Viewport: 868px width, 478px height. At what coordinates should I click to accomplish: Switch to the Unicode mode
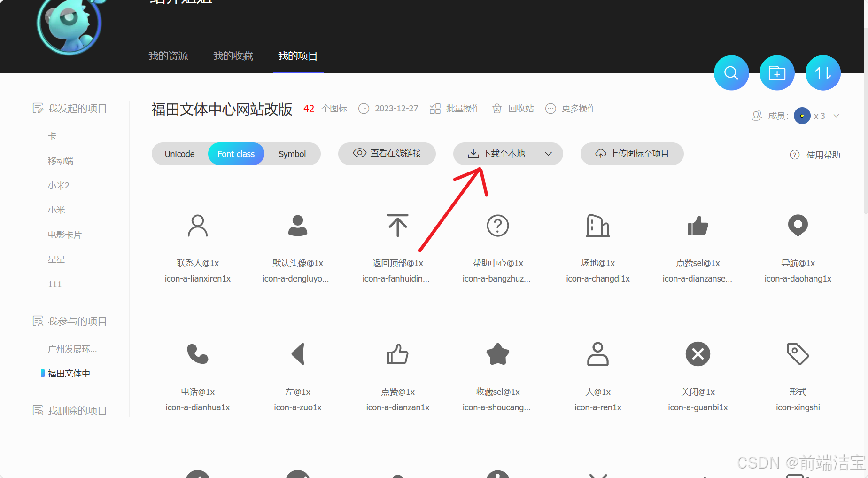click(x=180, y=154)
